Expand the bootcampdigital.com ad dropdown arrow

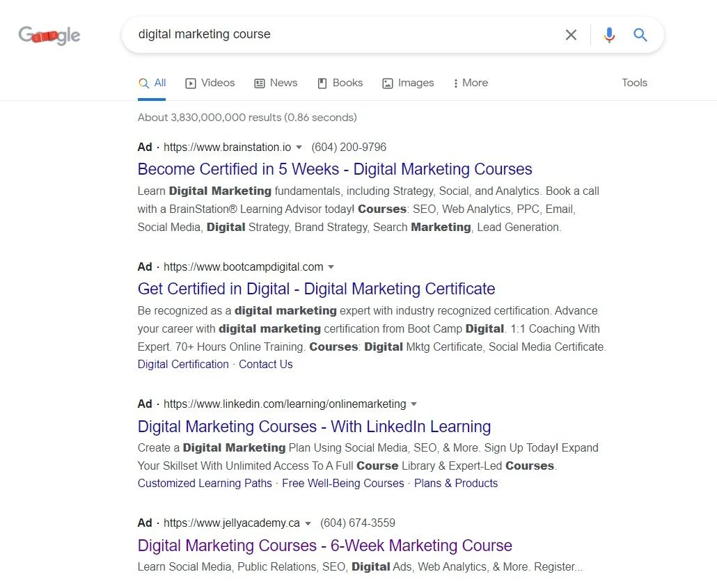point(331,267)
